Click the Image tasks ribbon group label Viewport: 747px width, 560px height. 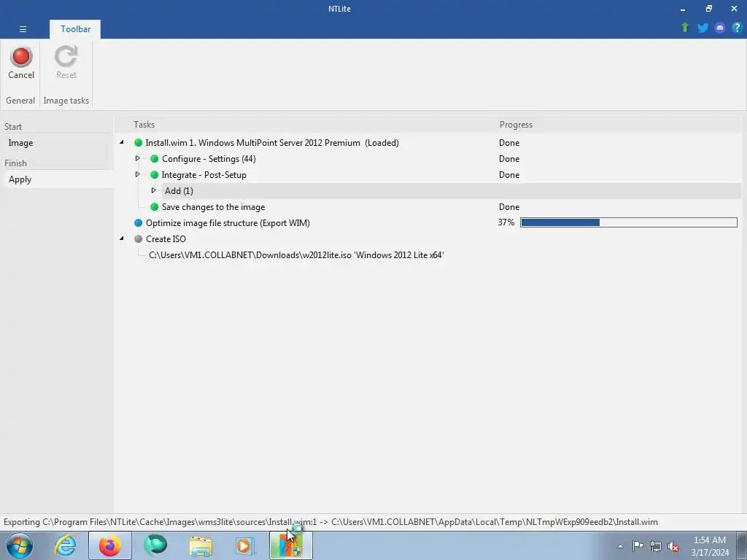pos(66,101)
